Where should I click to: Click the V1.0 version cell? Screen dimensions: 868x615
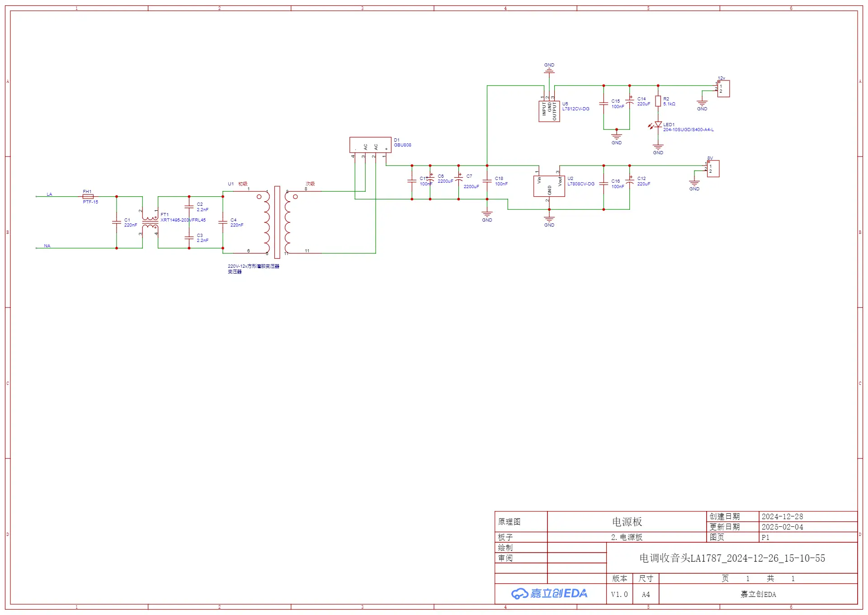(x=619, y=594)
